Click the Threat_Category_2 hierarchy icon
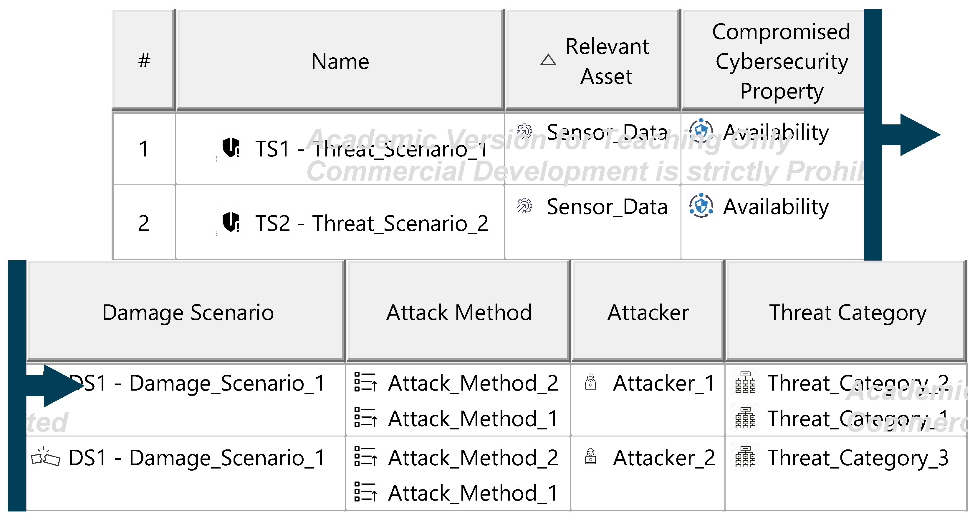980x520 pixels. click(745, 382)
